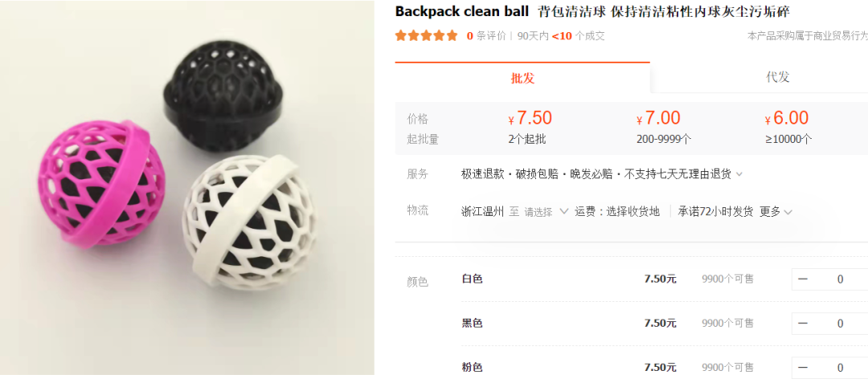Decrease quantity for 黑色 with minus button
The image size is (868, 383).
pyautogui.click(x=803, y=324)
